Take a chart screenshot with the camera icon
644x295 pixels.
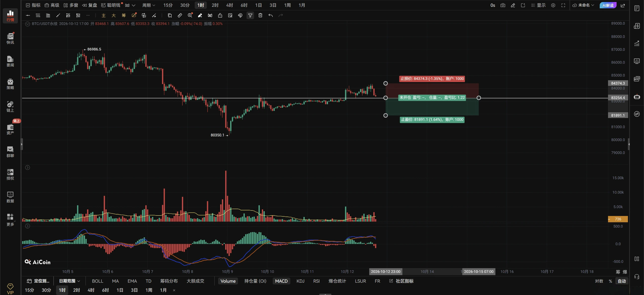(x=503, y=5)
